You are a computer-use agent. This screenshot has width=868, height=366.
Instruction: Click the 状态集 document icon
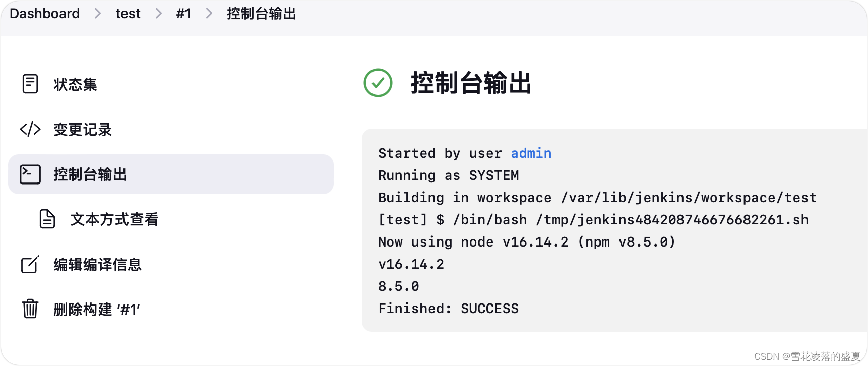click(x=30, y=84)
